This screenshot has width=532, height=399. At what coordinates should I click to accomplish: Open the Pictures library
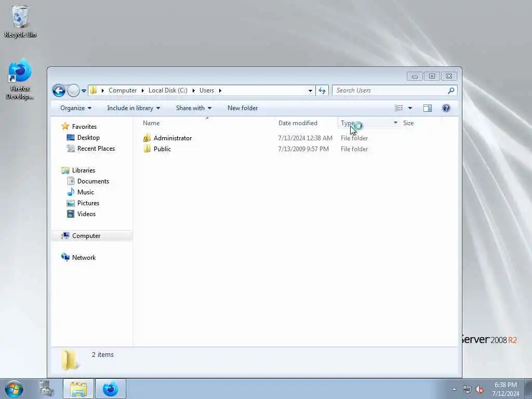88,203
